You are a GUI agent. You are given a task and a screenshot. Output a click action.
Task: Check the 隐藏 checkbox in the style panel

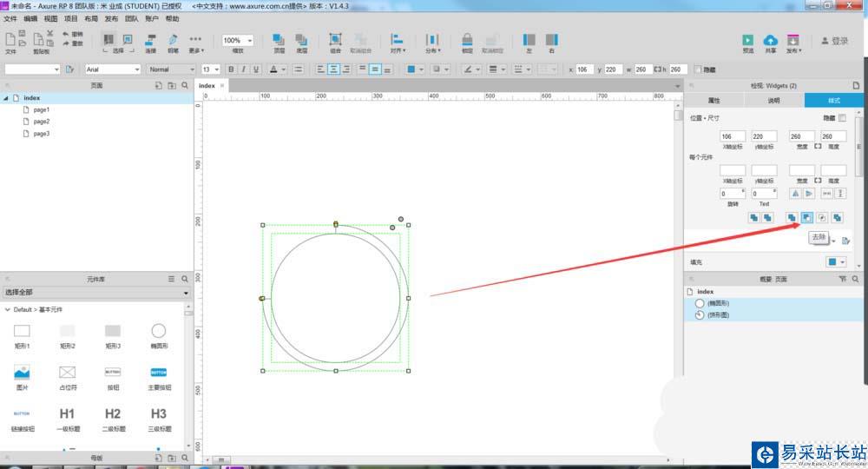click(842, 118)
